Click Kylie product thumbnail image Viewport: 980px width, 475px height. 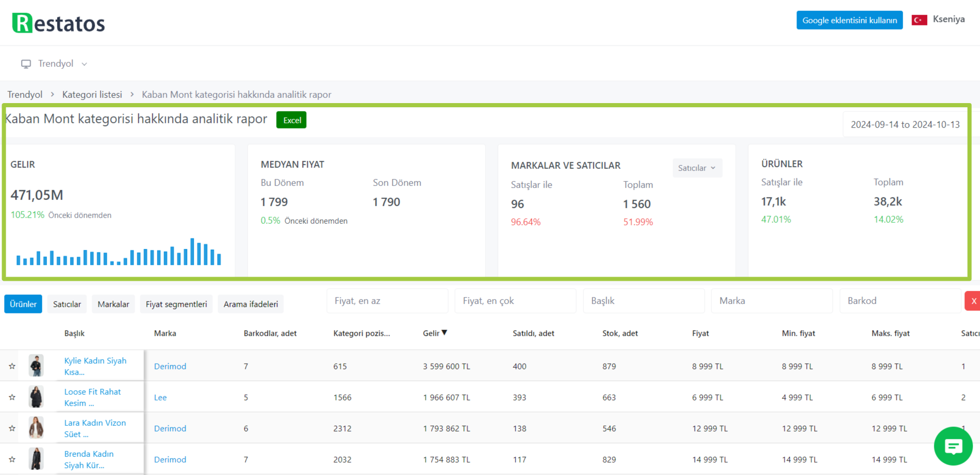click(36, 366)
